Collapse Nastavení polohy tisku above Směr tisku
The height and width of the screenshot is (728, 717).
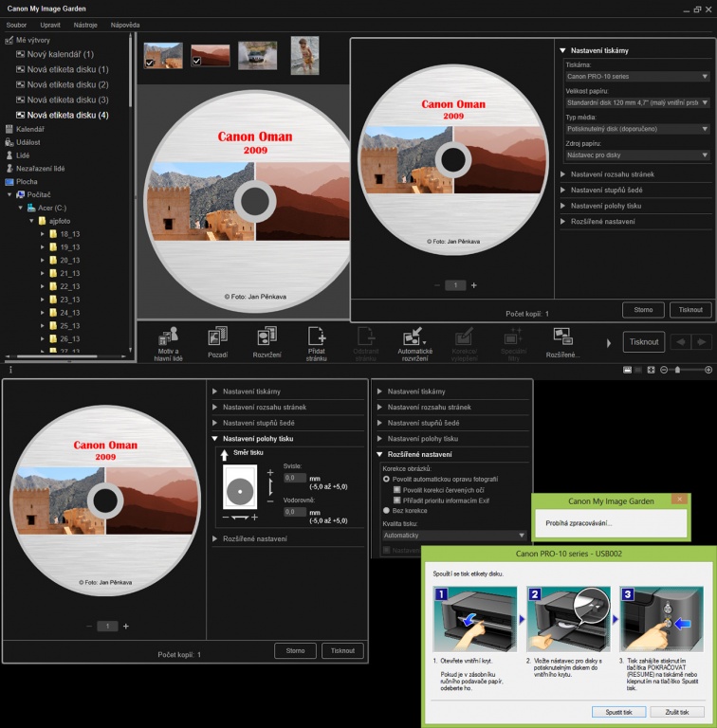(x=215, y=438)
